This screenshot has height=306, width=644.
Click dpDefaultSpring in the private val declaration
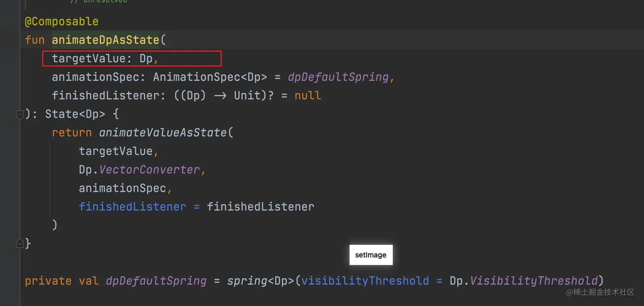point(156,281)
